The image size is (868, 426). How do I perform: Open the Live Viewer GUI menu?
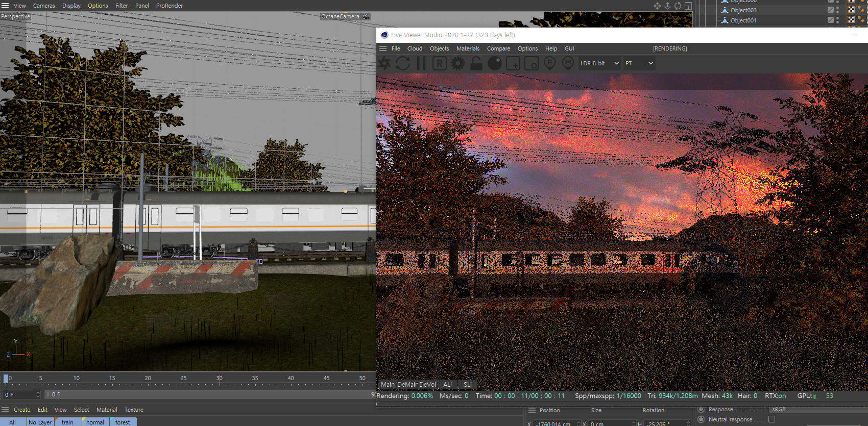tap(569, 48)
